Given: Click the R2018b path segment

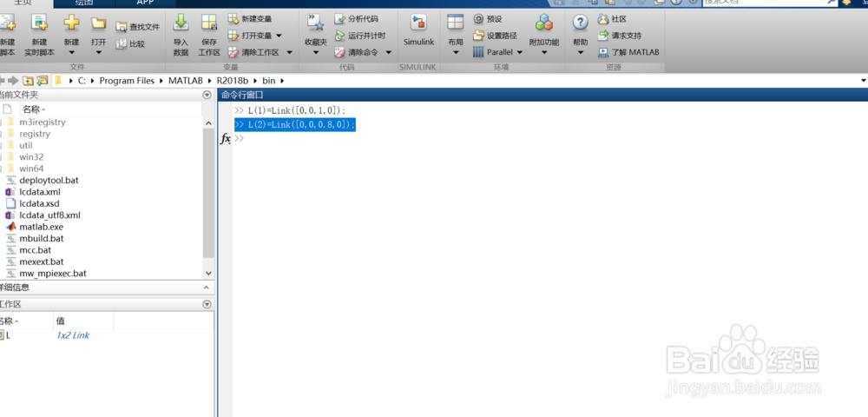Looking at the screenshot, I should pyautogui.click(x=233, y=81).
